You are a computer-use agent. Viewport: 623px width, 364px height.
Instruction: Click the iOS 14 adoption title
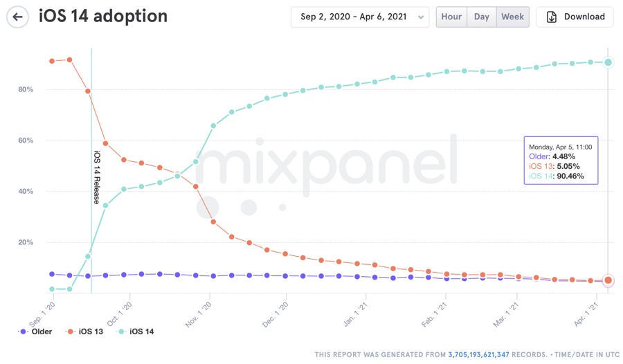(103, 16)
